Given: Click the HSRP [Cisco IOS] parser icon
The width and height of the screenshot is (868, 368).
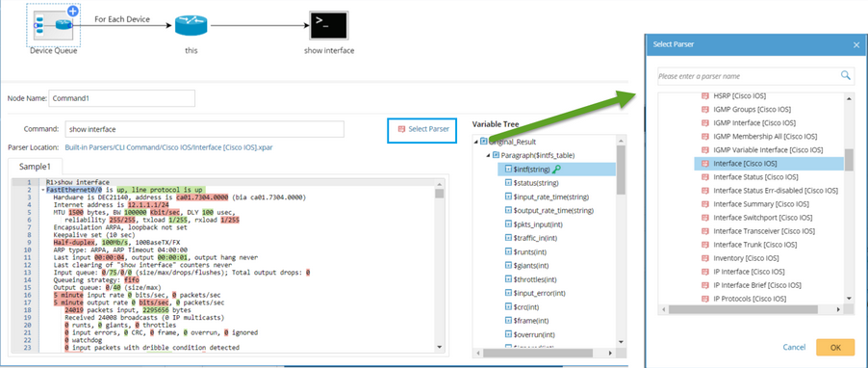Looking at the screenshot, I should [705, 95].
